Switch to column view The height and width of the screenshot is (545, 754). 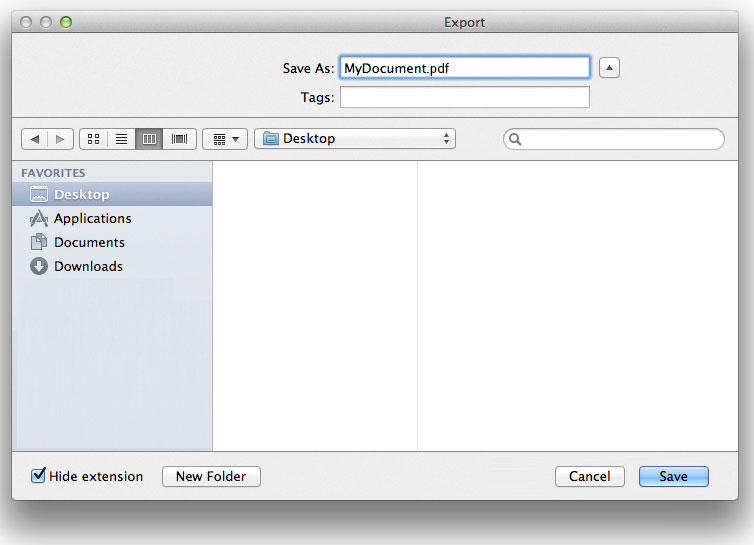pos(150,139)
